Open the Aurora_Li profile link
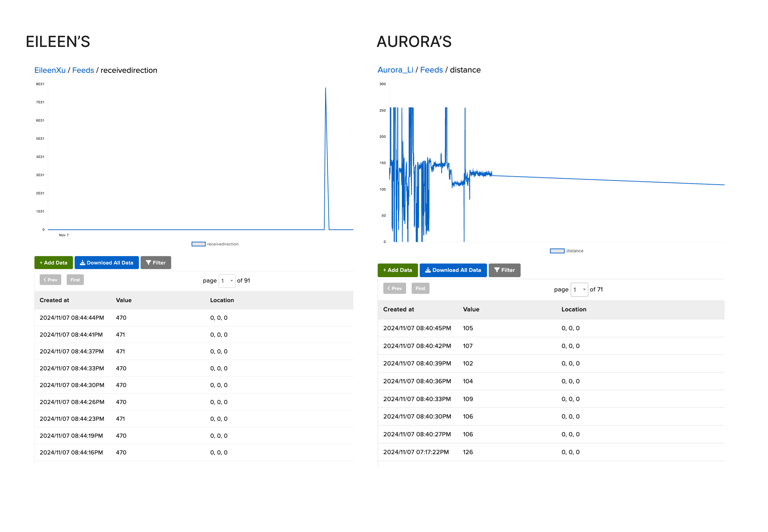 [395, 70]
